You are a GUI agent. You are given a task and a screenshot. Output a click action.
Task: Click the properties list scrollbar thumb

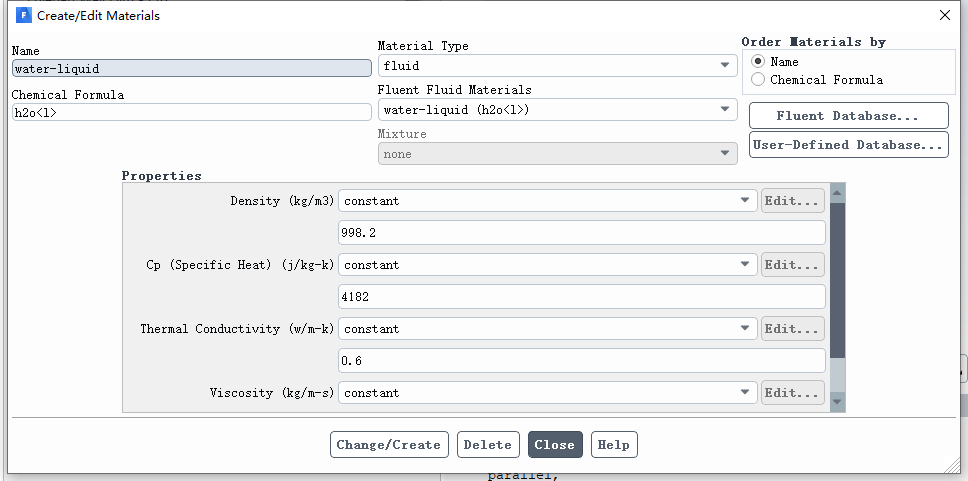[x=837, y=280]
